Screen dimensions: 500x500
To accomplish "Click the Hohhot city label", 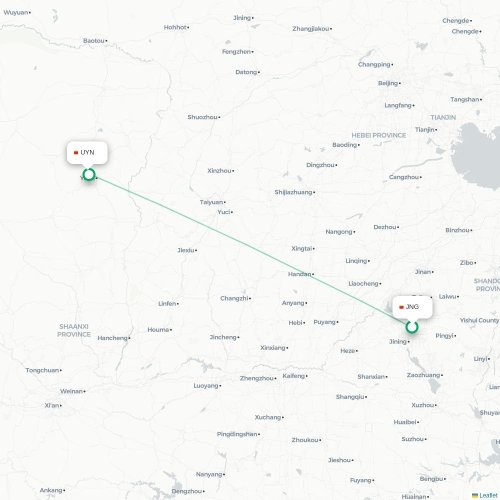I will pyautogui.click(x=175, y=27).
